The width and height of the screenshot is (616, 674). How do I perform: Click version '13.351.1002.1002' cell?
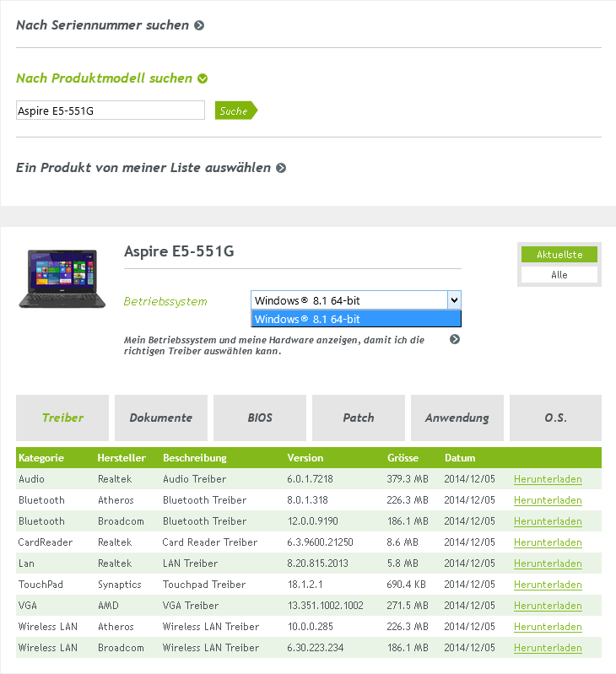[x=326, y=605]
